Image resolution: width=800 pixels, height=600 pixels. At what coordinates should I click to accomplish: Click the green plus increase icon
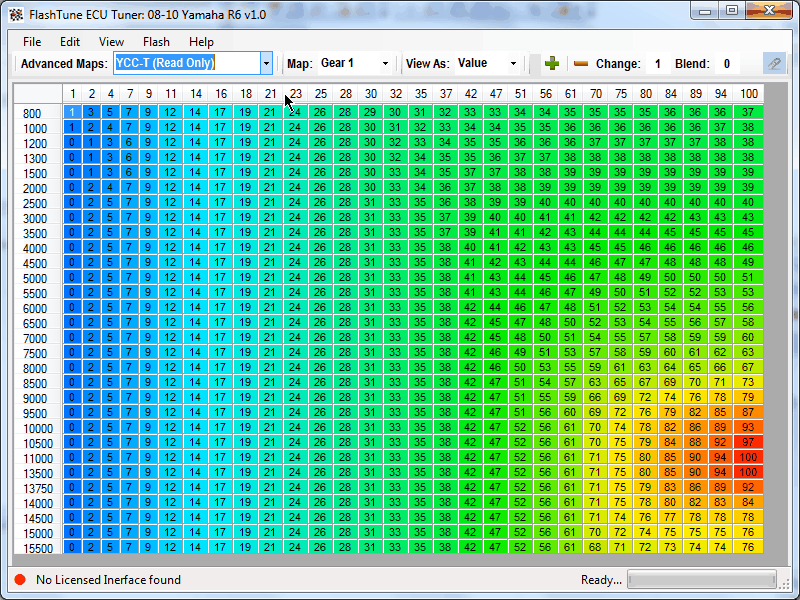[551, 63]
